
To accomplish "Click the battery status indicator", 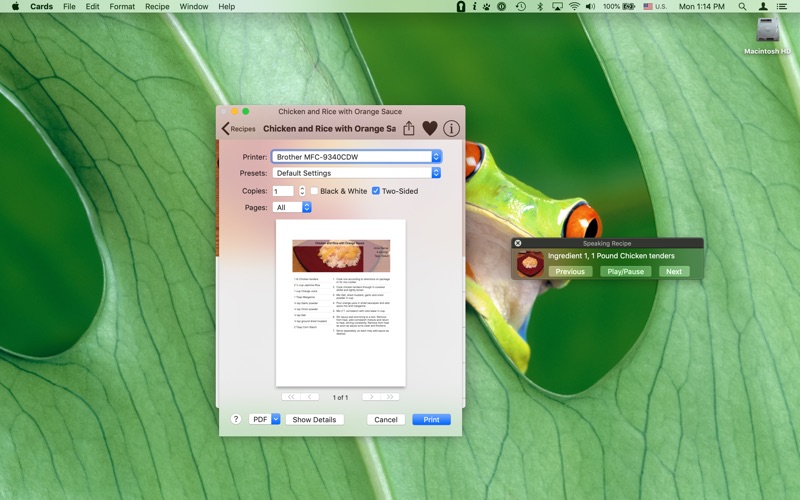I will point(619,6).
